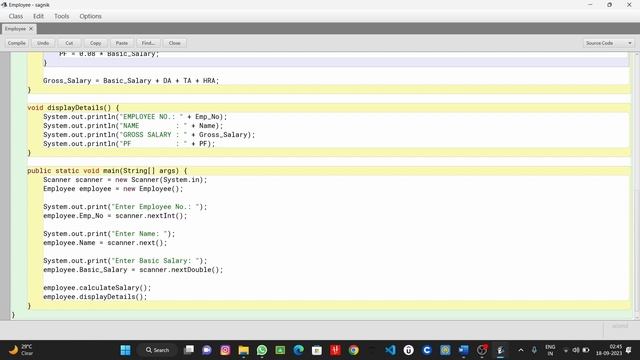640x360 pixels.
Task: Open the round white U icon on the taskbar
Action: [409, 350]
